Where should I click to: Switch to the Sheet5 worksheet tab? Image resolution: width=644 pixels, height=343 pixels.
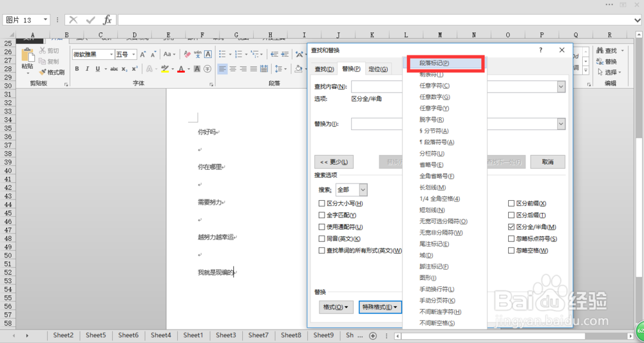96,335
